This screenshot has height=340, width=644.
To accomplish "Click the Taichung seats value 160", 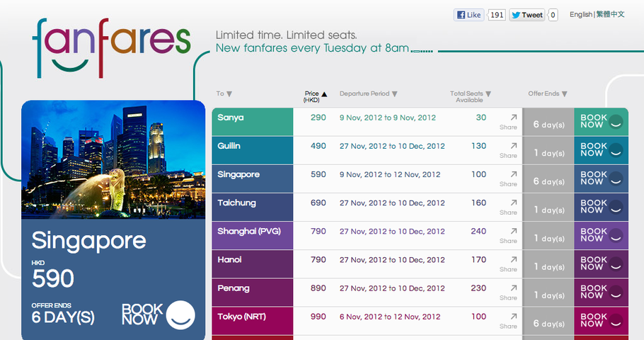I will pyautogui.click(x=478, y=203).
